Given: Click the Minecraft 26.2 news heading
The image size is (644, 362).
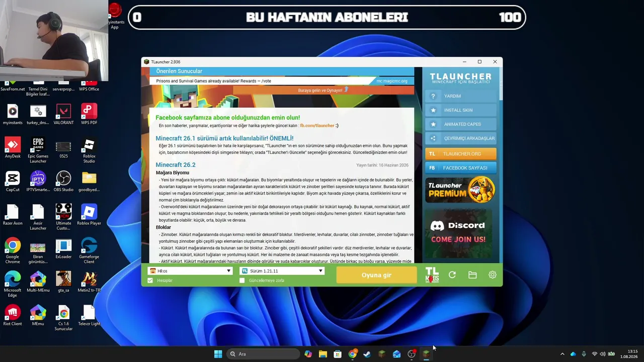Looking at the screenshot, I should click(176, 165).
